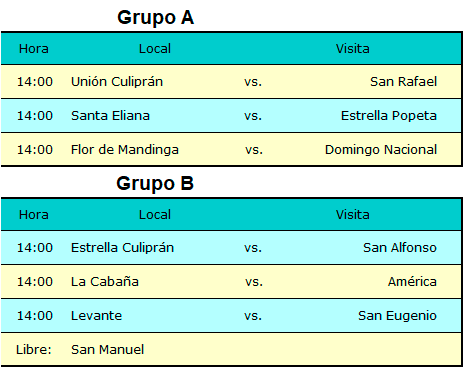Click Flor de Mandinga team name
463x367 pixels.
[x=125, y=150]
